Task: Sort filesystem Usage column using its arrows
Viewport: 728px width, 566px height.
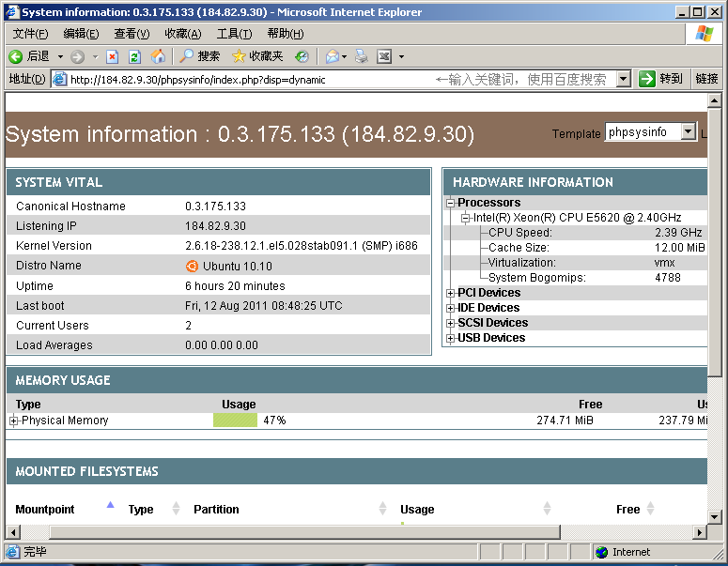Action: click(548, 509)
